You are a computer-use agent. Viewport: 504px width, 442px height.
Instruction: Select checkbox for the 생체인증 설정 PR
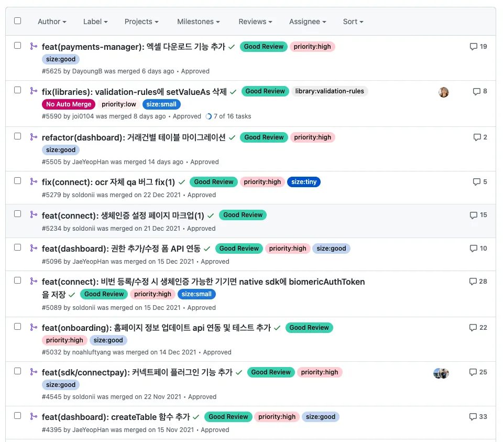coord(18,214)
